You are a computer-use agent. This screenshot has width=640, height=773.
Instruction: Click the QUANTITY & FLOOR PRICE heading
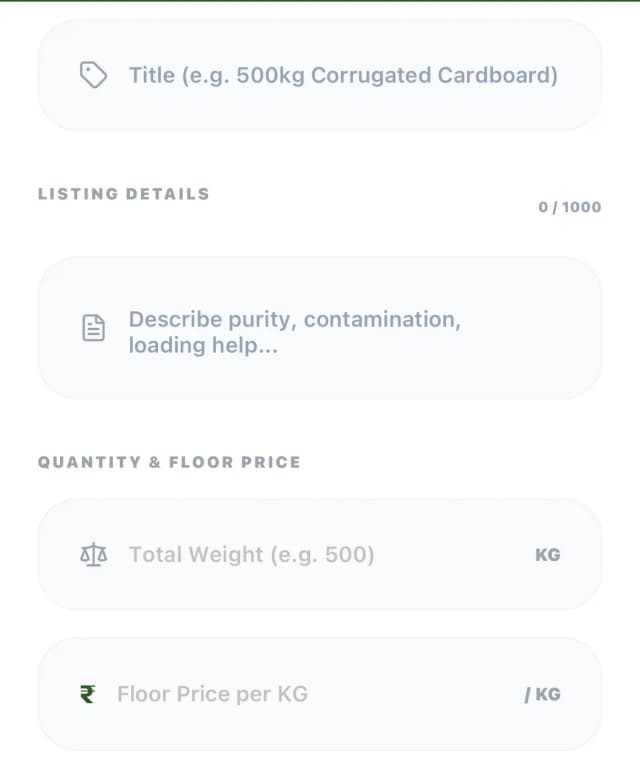(169, 462)
